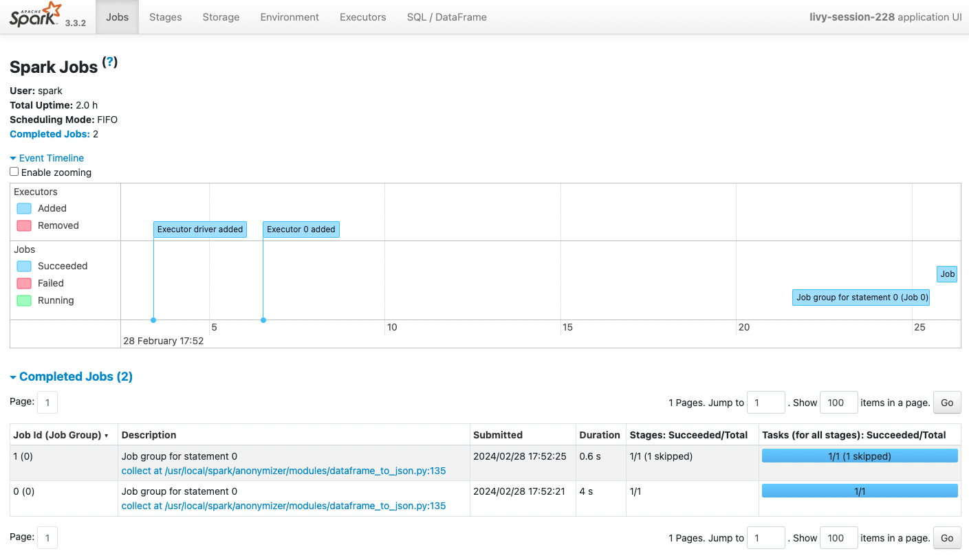Screen dimensions: 969x560
Task: Click the Completed Jobs summary link
Action: click(x=50, y=134)
